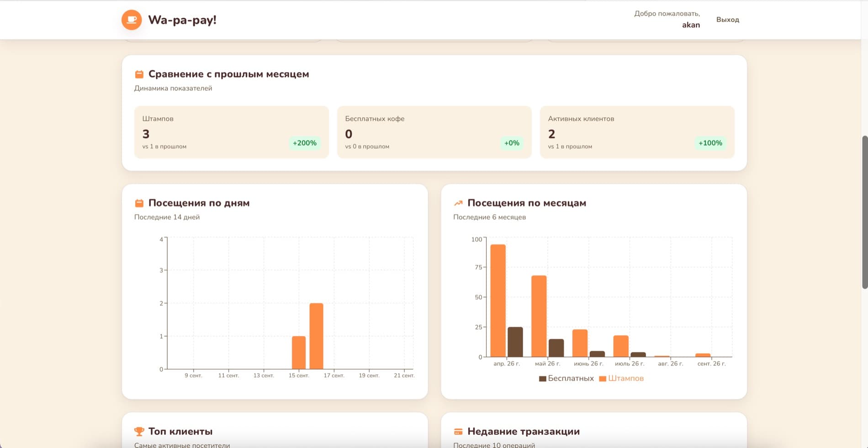
Task: Click the trend arrow icon beside Посещения по месяцам
Action: (x=458, y=203)
